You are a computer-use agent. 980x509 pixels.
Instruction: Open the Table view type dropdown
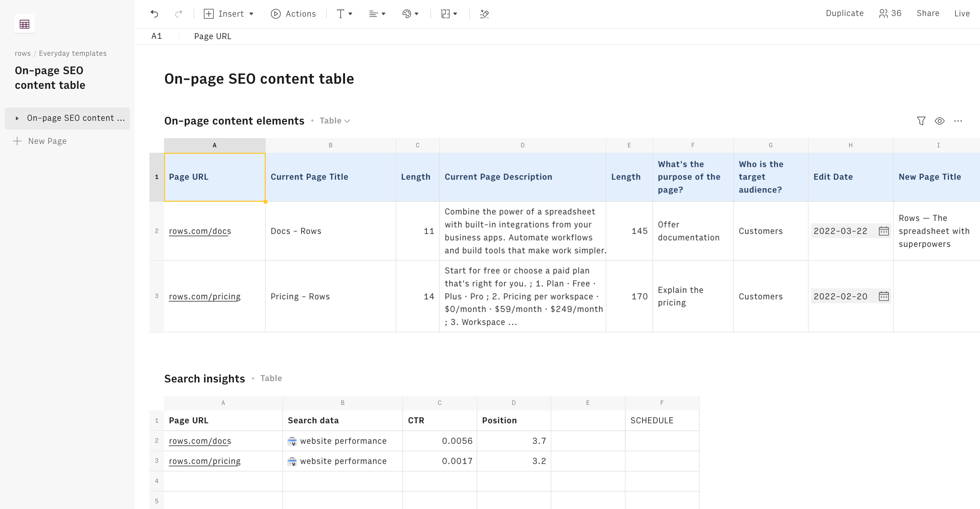point(334,120)
